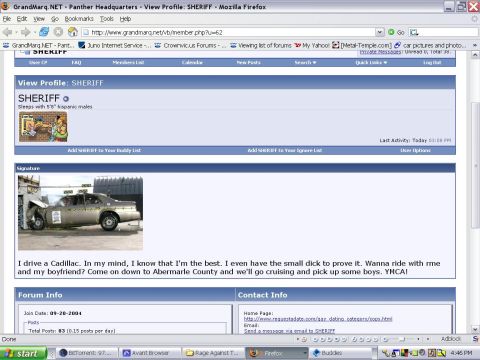
Task: Click Add SHERIFF to Your Ignore List
Action: click(285, 150)
